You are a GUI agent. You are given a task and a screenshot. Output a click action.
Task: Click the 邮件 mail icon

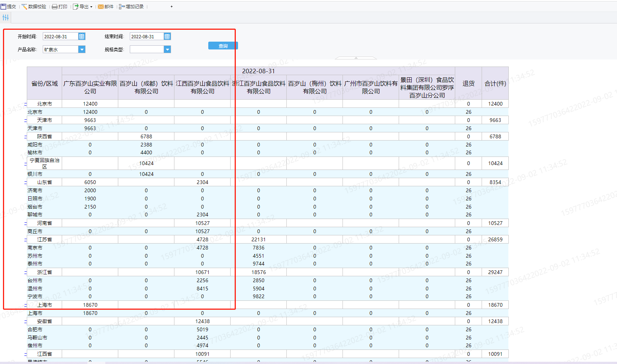pyautogui.click(x=100, y=6)
